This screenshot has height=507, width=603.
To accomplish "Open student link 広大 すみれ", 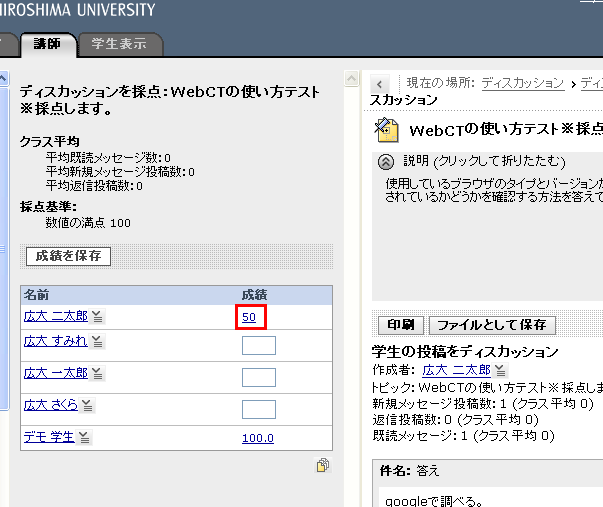I will coord(56,341).
